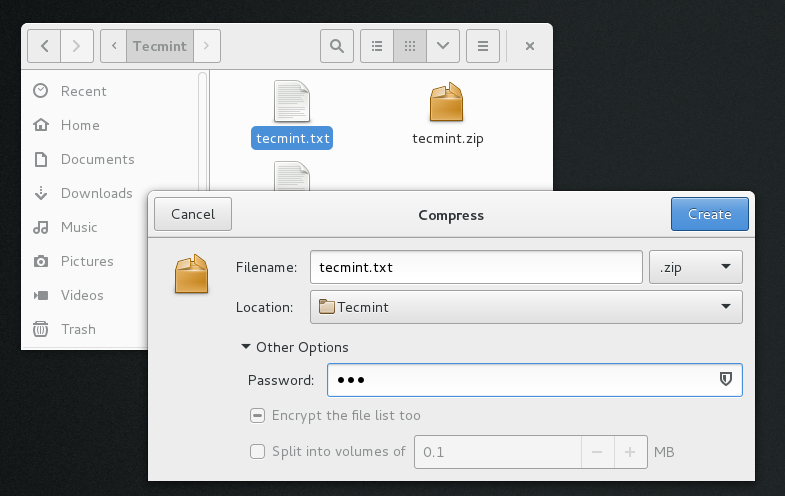Collapse the Other Options section
Screen dimensions: 785x496
click(x=246, y=348)
